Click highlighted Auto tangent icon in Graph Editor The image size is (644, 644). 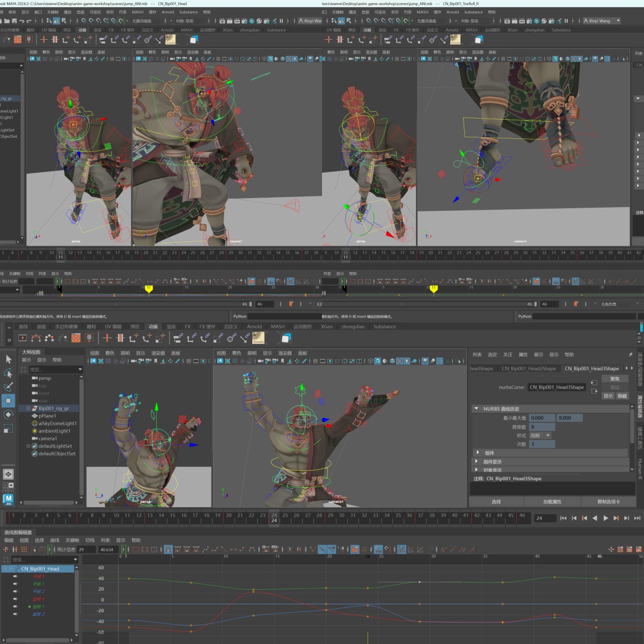[x=168, y=550]
